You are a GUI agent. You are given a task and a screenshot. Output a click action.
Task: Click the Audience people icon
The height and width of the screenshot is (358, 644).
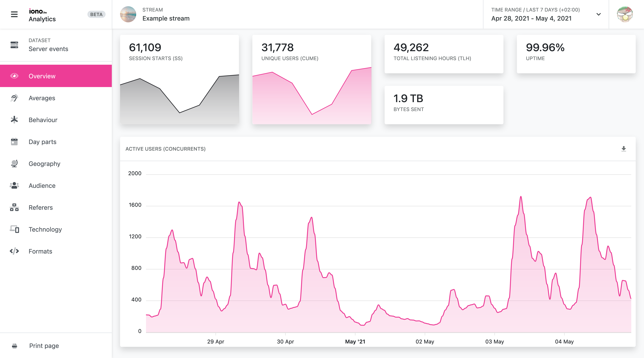[14, 185]
